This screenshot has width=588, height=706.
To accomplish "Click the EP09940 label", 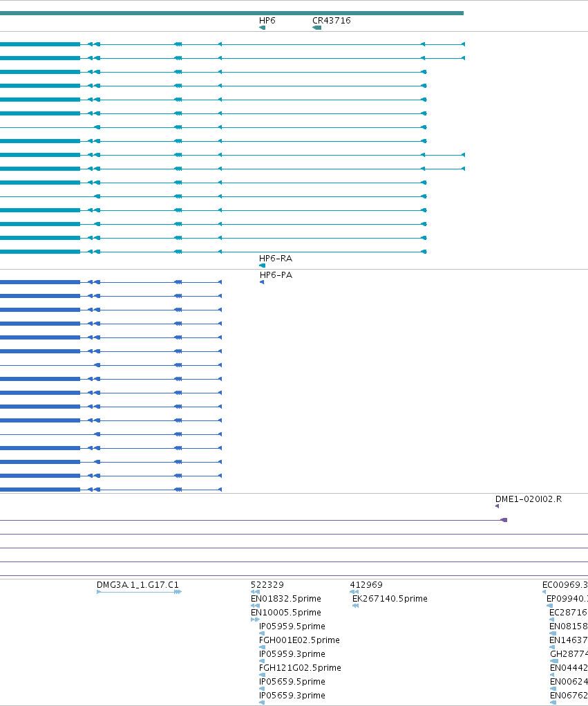I will 567,599.
